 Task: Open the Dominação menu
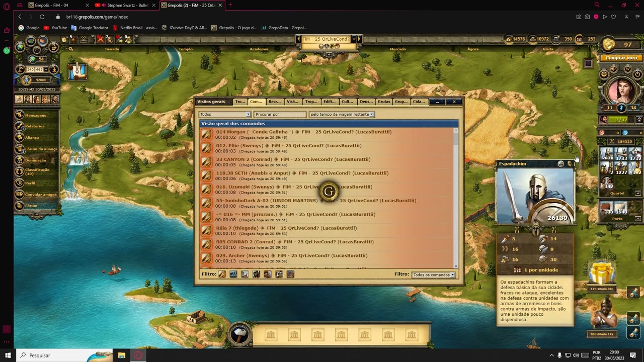point(36,160)
